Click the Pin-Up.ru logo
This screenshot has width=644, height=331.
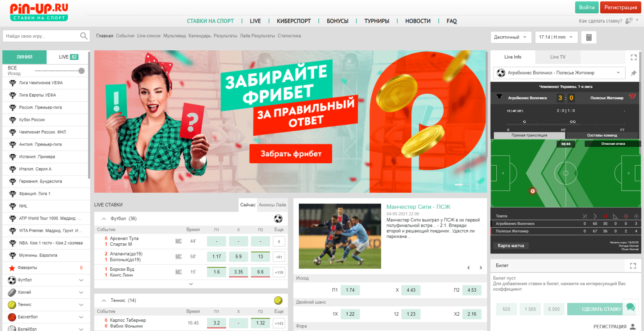pos(39,12)
